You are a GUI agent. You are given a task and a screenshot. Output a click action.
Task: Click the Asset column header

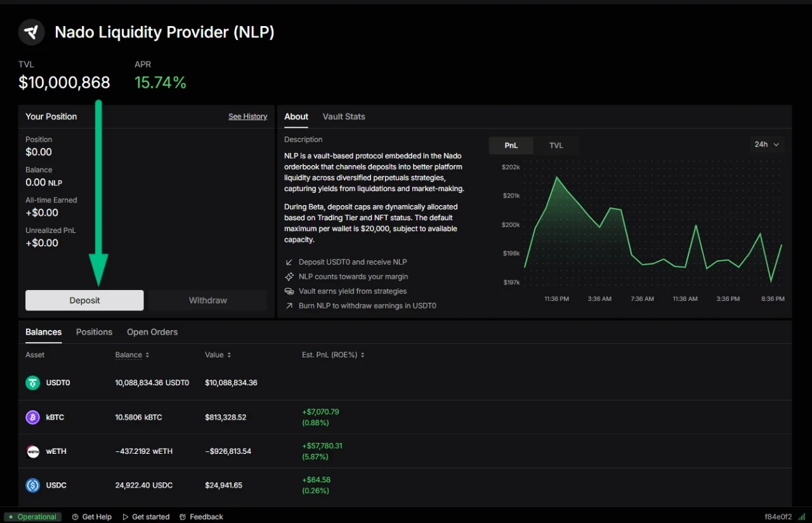coord(35,355)
